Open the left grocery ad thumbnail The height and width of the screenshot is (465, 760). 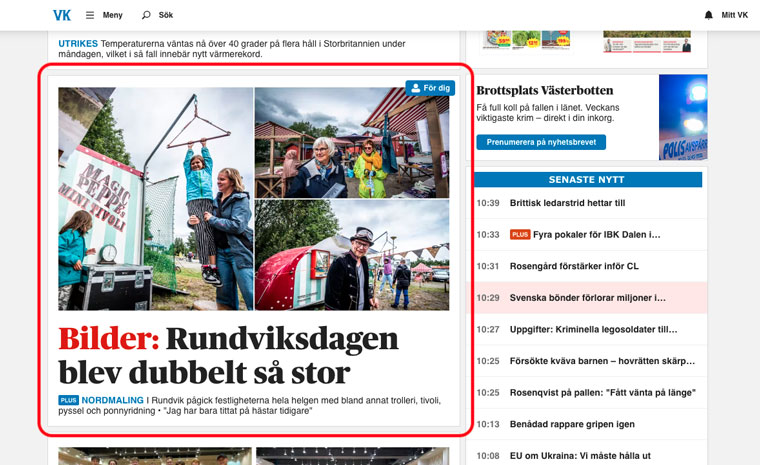click(x=527, y=41)
